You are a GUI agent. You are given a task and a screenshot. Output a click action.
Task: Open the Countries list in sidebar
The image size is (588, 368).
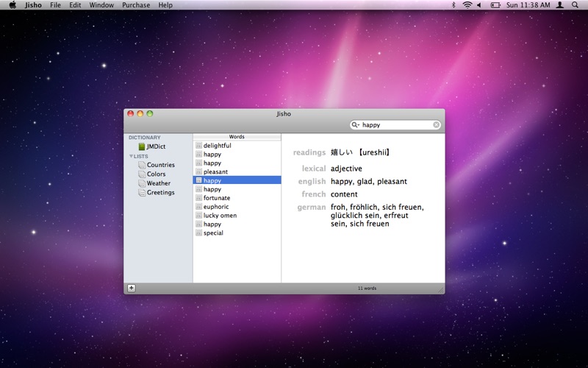pos(160,165)
